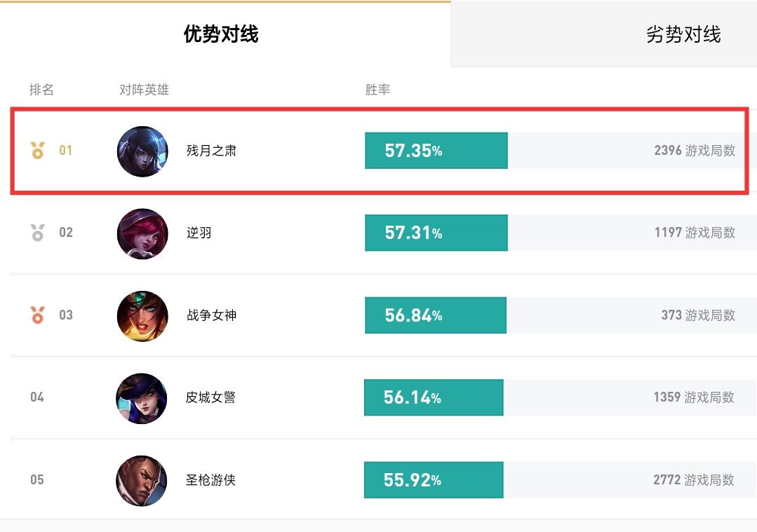Click the 战争女神 name text

pos(211,315)
